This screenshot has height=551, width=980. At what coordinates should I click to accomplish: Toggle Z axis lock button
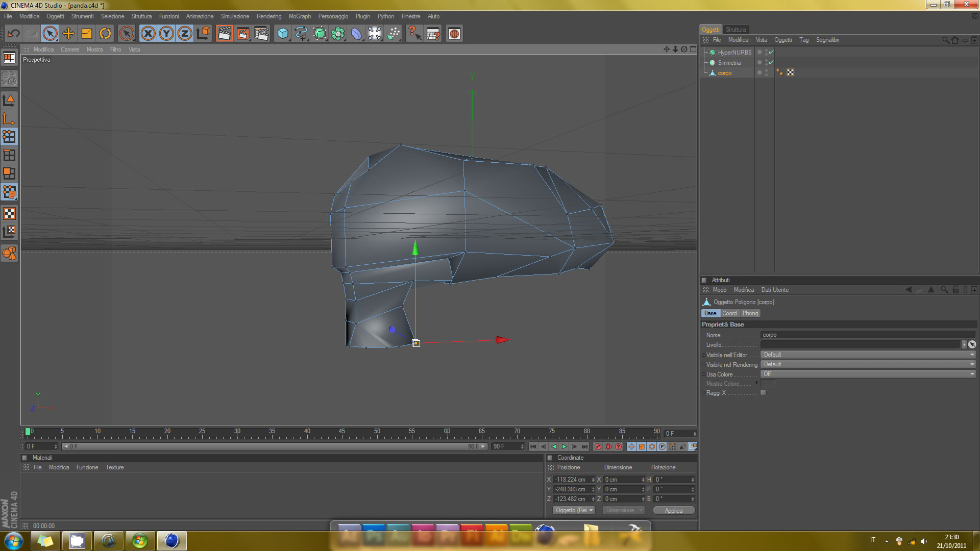pos(185,34)
